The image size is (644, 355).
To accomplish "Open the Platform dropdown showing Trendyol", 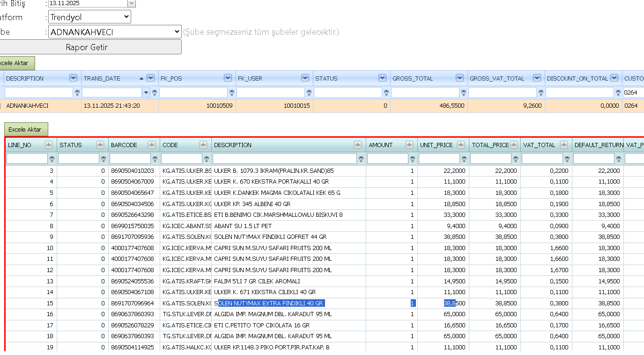I will (x=89, y=17).
